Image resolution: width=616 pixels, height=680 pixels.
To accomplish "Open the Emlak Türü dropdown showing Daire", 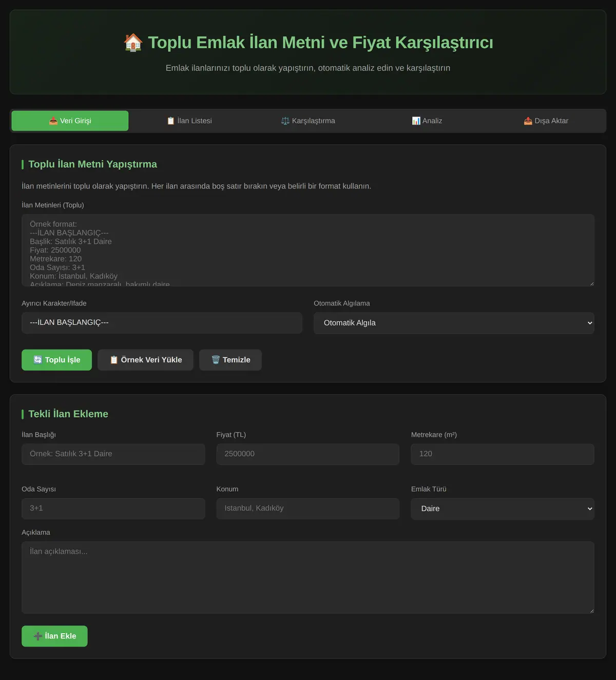I will point(503,509).
